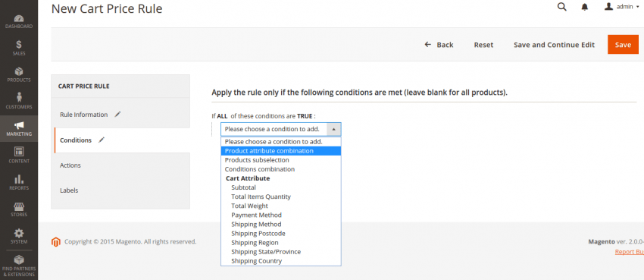Choose Shipping Region option
644x280 pixels.
coord(281,243)
